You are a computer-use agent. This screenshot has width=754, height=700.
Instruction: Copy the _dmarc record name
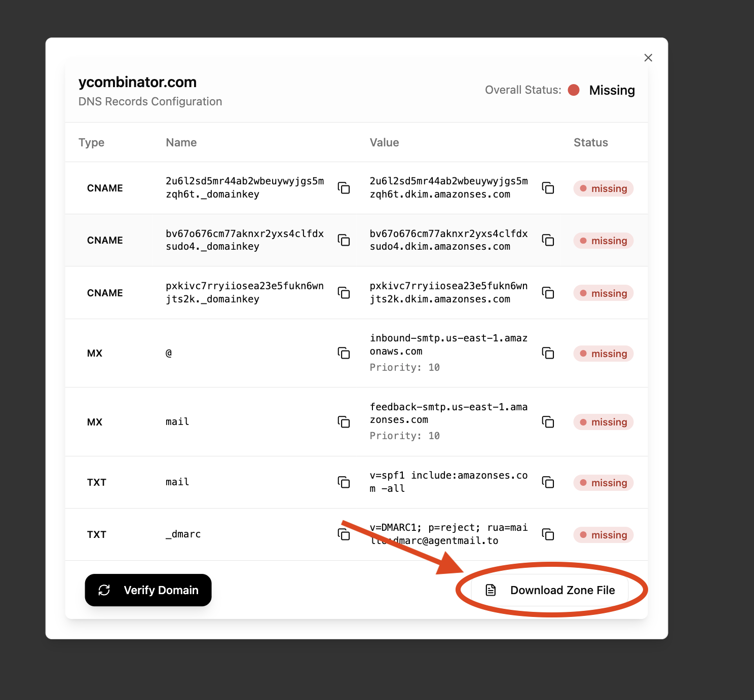coord(344,534)
